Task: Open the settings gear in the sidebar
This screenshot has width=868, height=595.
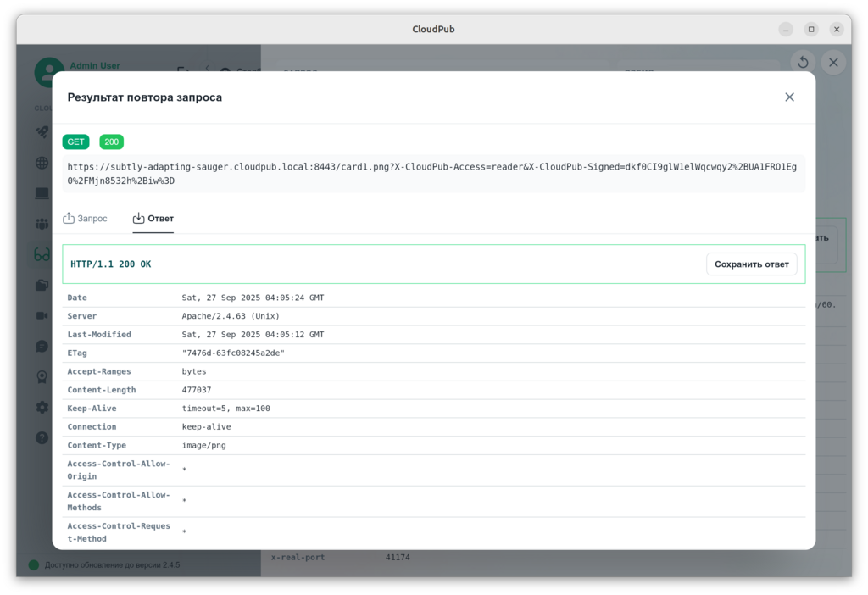Action: point(42,407)
